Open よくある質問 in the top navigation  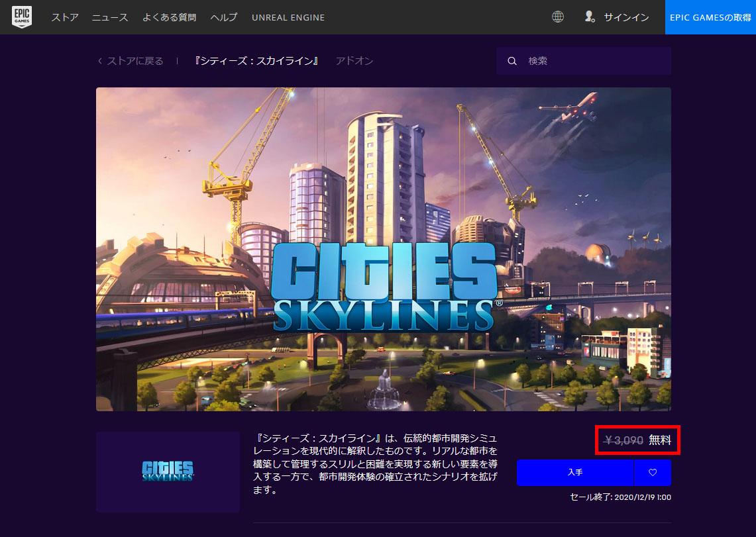169,17
